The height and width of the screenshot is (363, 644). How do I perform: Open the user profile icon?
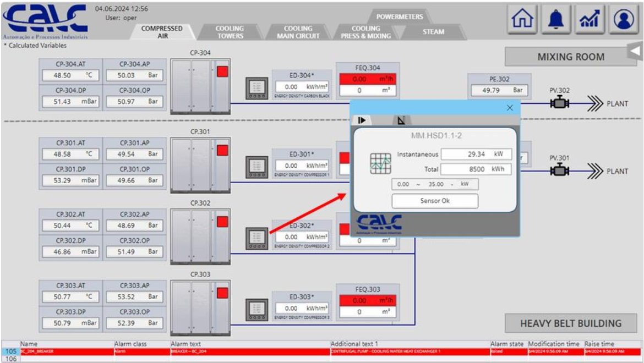coord(624,20)
